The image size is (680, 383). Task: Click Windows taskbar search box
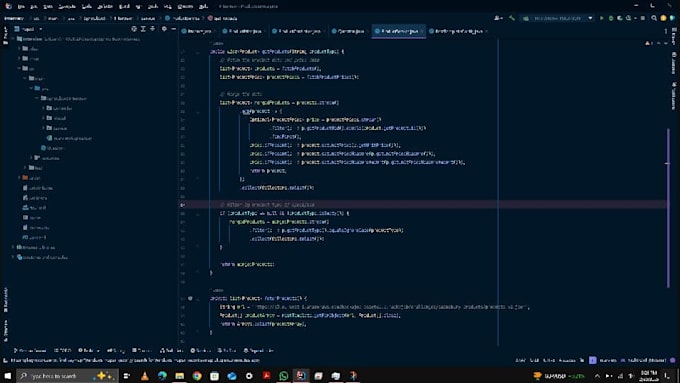point(68,376)
